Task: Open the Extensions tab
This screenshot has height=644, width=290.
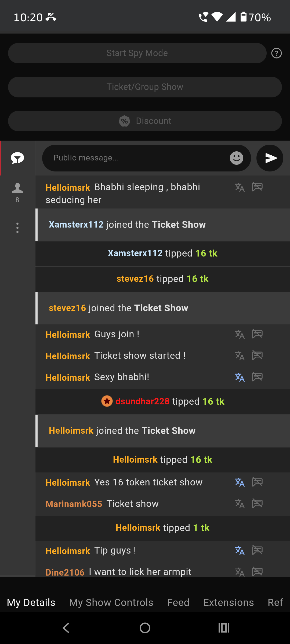Action: (228, 602)
